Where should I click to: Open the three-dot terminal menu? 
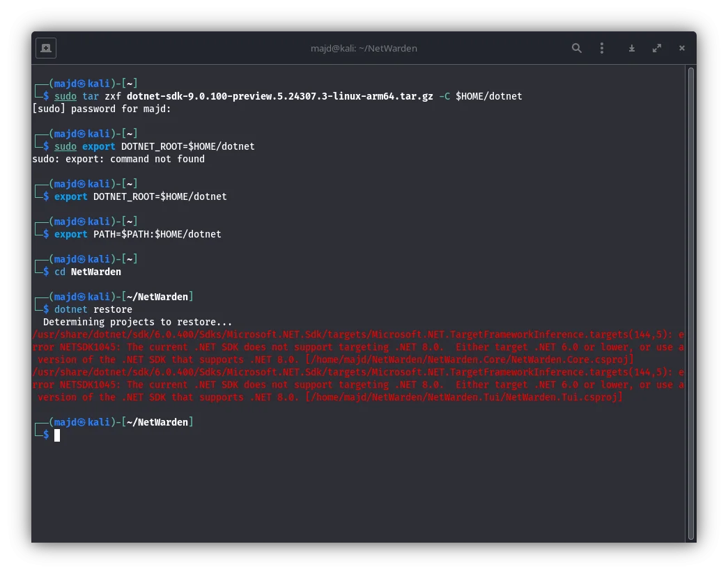(x=602, y=48)
